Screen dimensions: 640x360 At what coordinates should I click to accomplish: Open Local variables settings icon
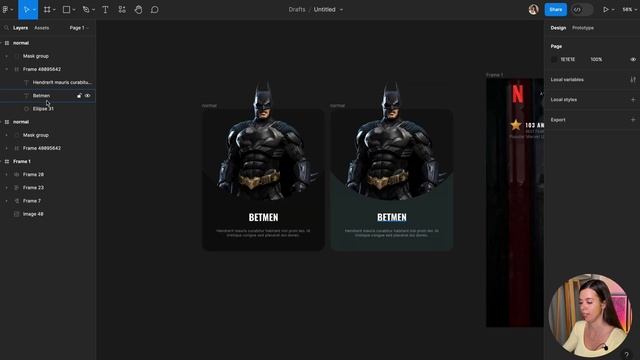tap(633, 80)
